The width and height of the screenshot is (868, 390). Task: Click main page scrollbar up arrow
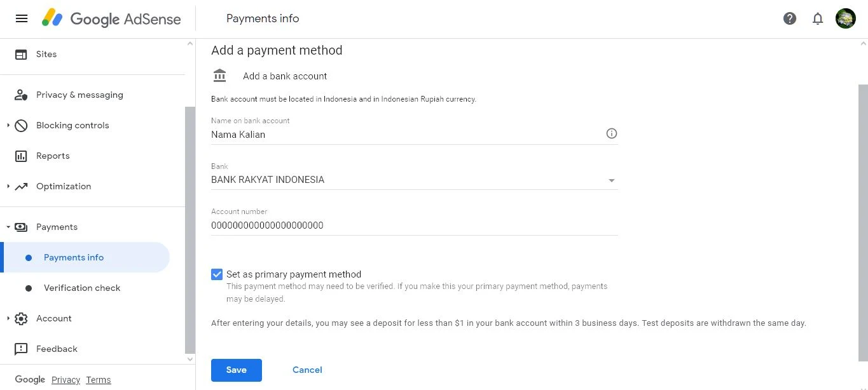click(x=863, y=43)
